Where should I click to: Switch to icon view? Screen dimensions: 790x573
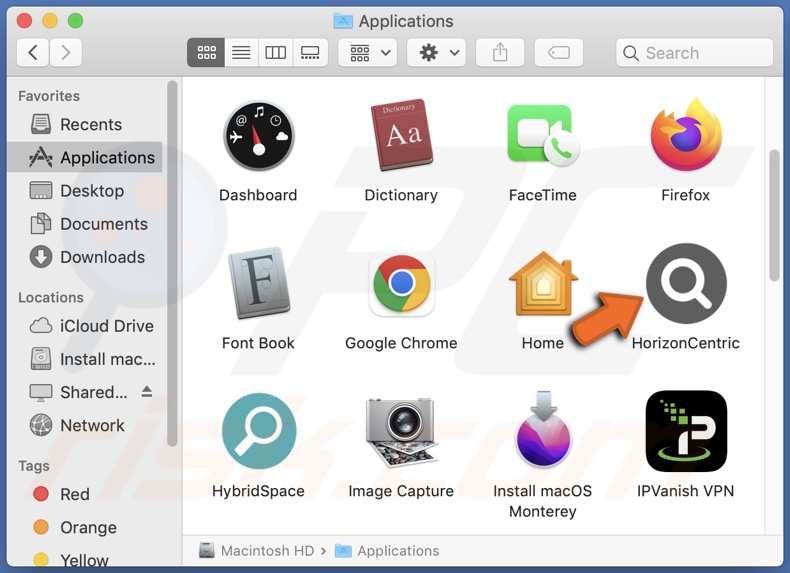click(x=206, y=52)
